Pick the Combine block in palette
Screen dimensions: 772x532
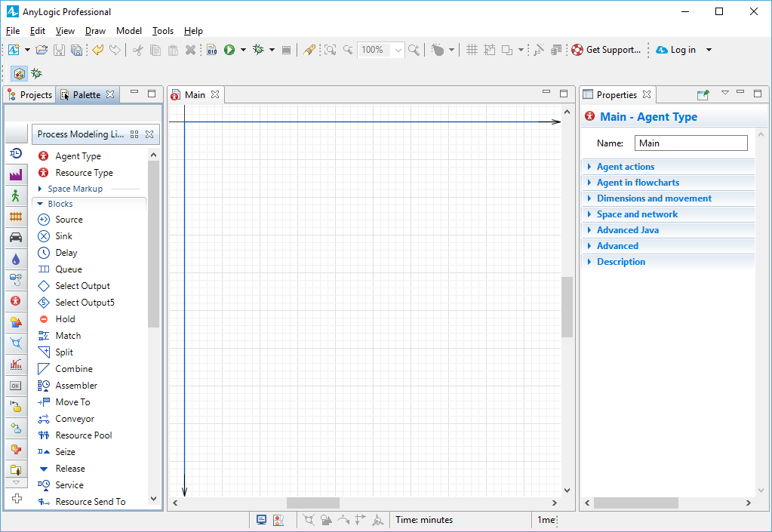64,368
